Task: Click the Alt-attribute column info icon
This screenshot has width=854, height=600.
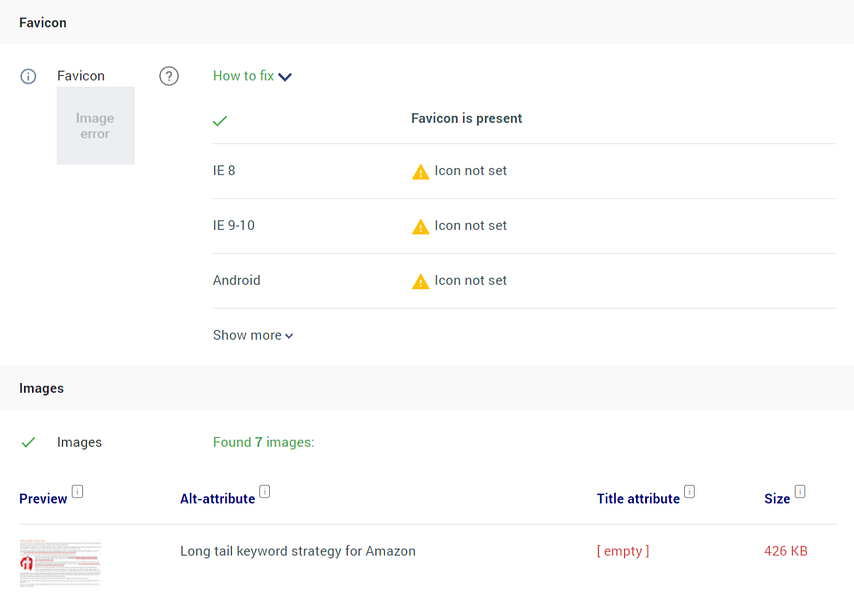Action: point(264,490)
